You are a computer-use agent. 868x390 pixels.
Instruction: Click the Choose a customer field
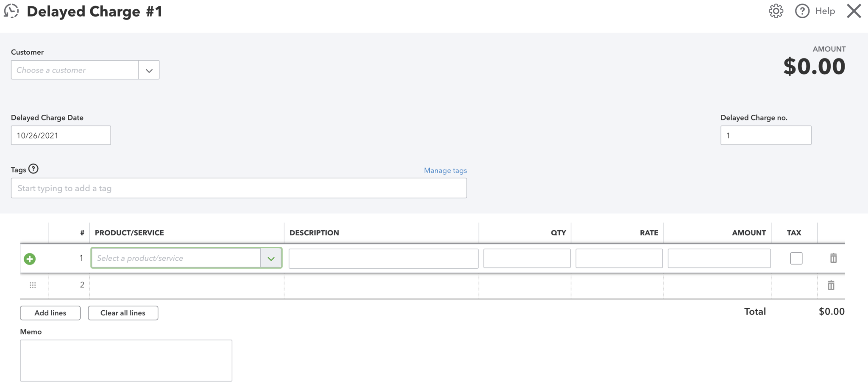[75, 70]
